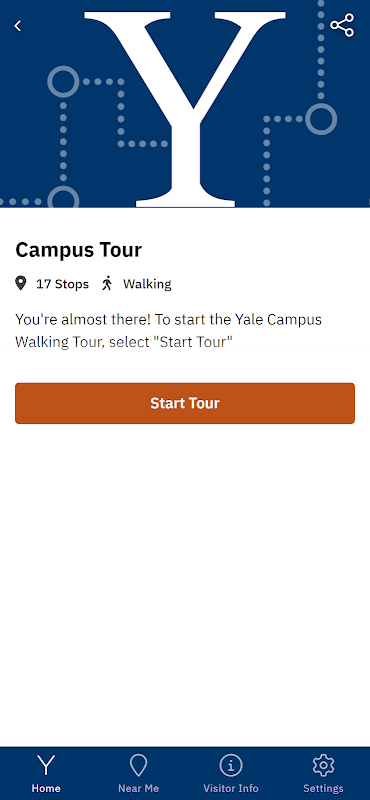The image size is (370, 800).
Task: Tap the Visitor Info circled-i icon
Action: click(231, 766)
